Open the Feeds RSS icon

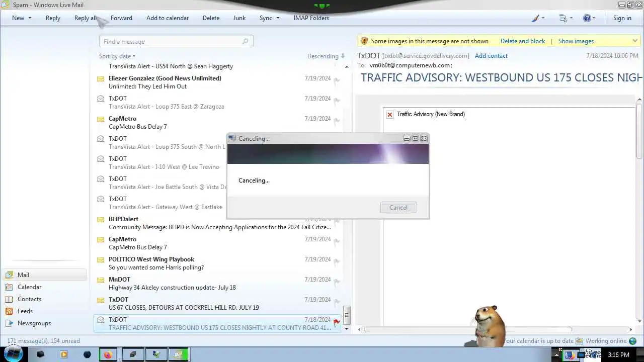coord(9,311)
